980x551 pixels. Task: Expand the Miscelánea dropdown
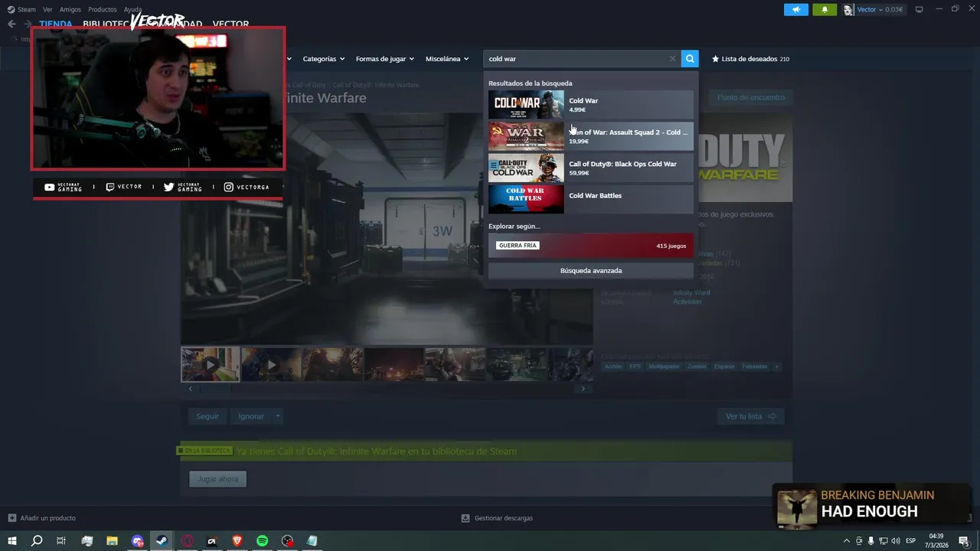point(447,59)
